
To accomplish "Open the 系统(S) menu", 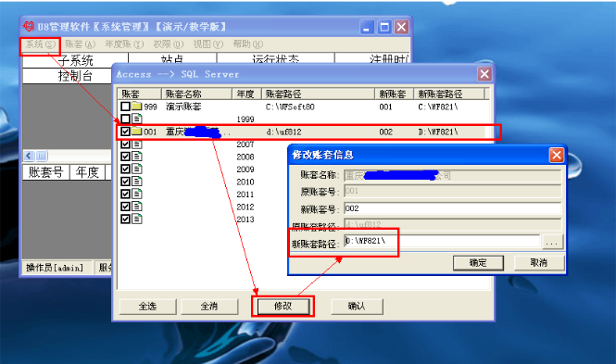I will [x=40, y=44].
